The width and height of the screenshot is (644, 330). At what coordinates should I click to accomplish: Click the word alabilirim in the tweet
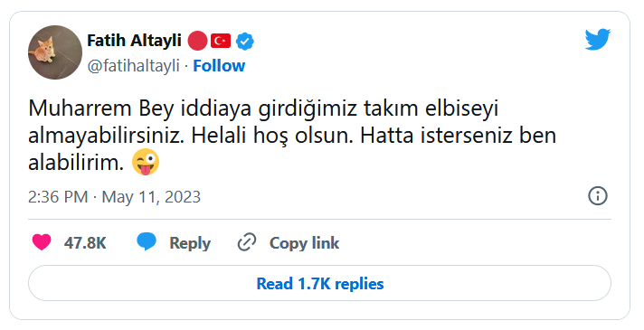[x=76, y=163]
